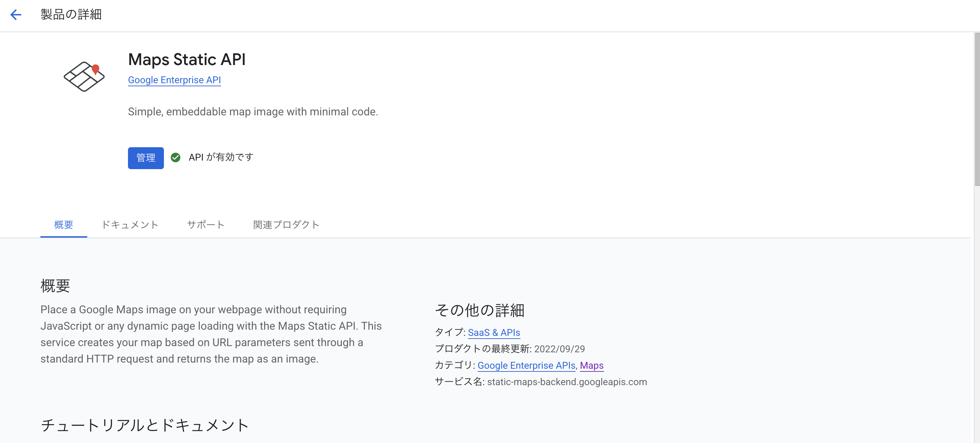Image resolution: width=980 pixels, height=443 pixels.
Task: Select the 製品の詳細 page title
Action: click(x=71, y=14)
